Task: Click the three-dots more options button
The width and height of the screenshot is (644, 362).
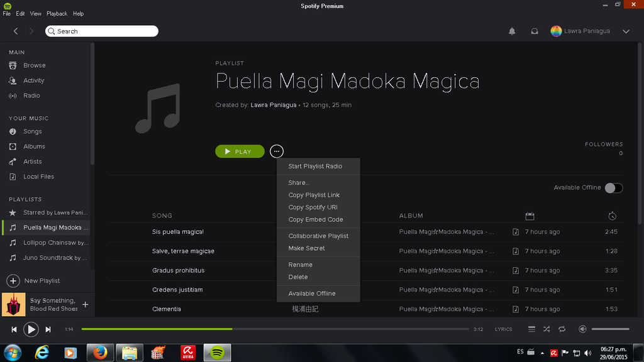Action: click(x=277, y=151)
